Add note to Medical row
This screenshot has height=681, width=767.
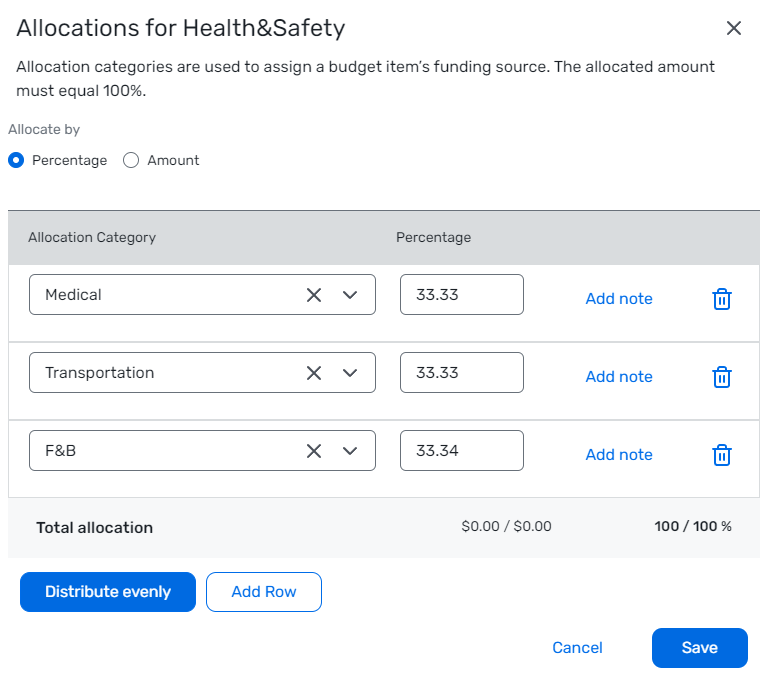619,299
